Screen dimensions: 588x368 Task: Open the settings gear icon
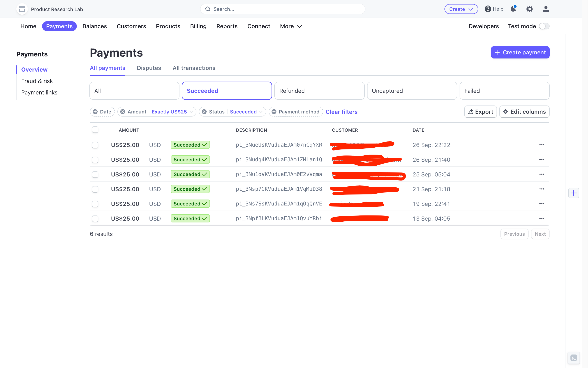529,9
